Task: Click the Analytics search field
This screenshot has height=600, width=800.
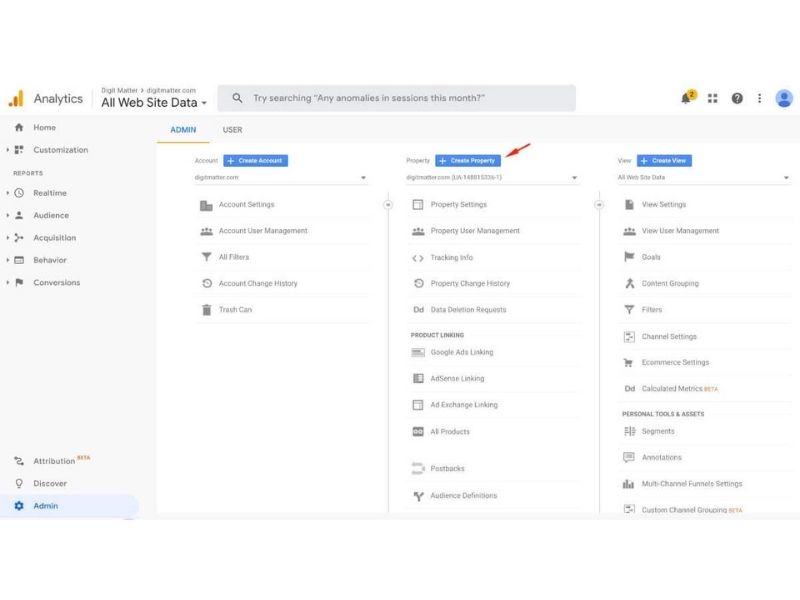Action: (396, 98)
